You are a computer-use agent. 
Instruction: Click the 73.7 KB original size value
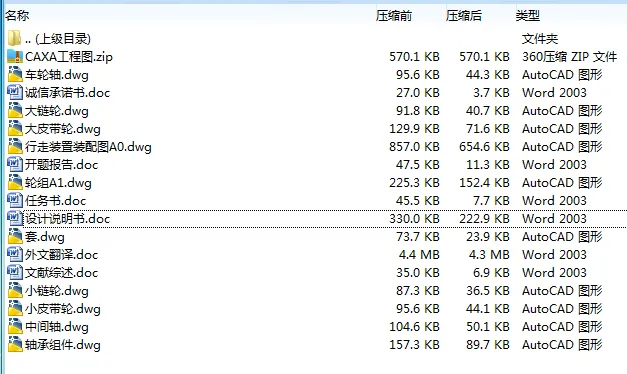coord(418,237)
